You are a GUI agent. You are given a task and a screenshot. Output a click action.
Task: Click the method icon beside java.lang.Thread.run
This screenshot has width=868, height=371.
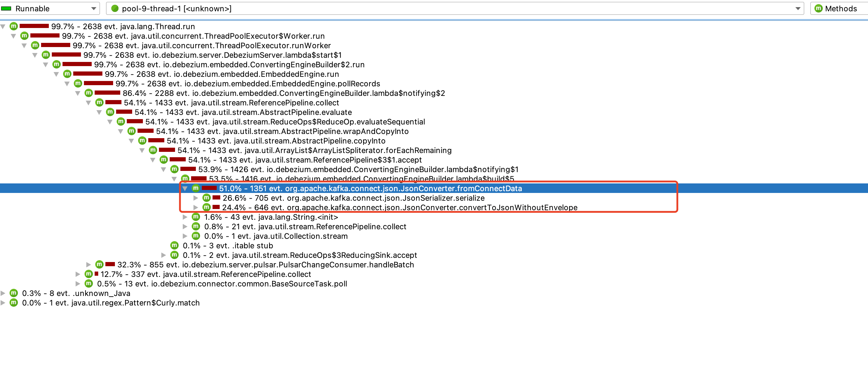pos(13,26)
